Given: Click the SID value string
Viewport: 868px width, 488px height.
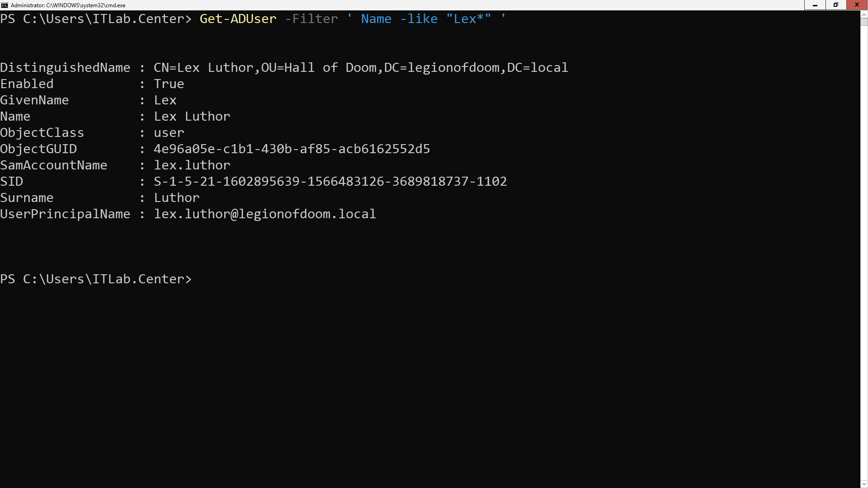Looking at the screenshot, I should (x=330, y=182).
